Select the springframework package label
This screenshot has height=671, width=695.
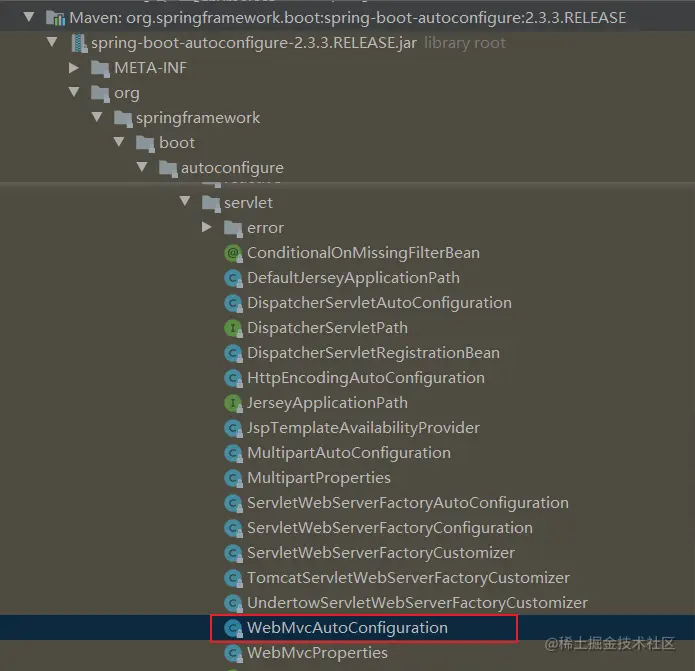point(198,118)
